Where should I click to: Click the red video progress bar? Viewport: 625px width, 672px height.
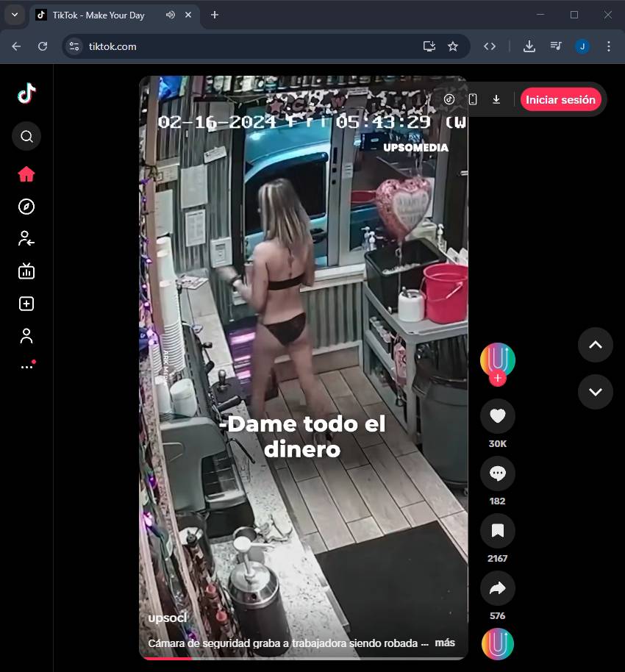click(x=167, y=658)
